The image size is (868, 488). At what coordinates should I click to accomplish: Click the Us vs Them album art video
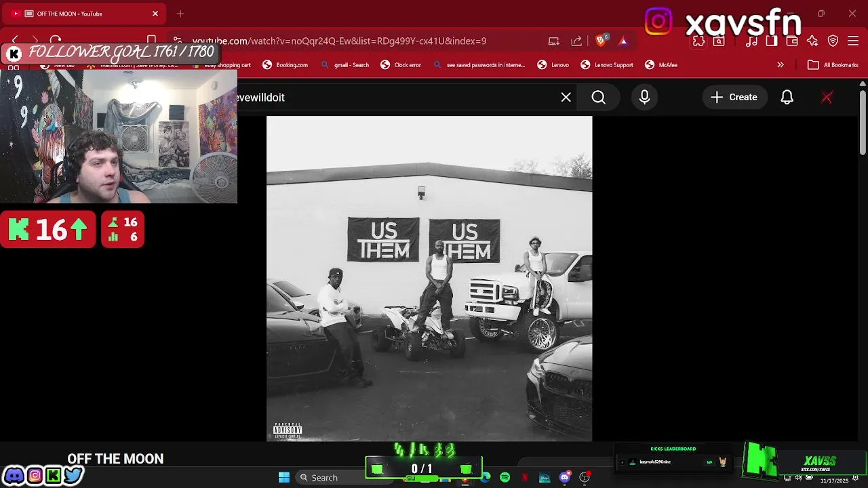tap(429, 279)
